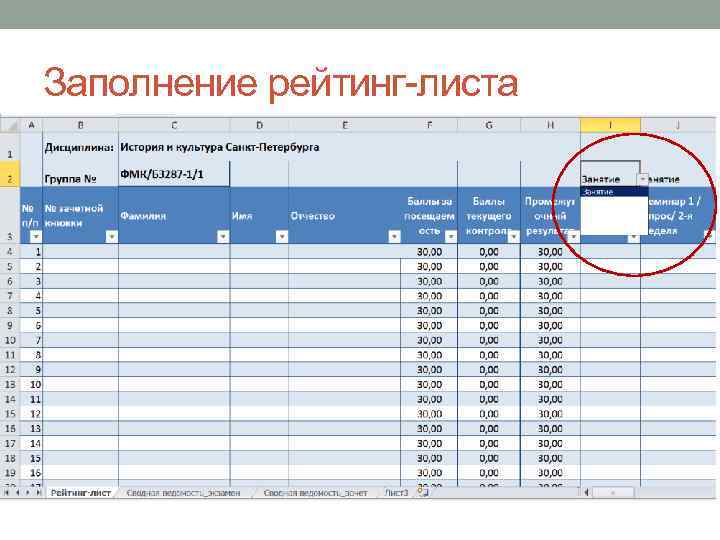Image resolution: width=720 pixels, height=540 pixels.
Task: Click the Select All corner of the spreadsheet
Action: 9,125
